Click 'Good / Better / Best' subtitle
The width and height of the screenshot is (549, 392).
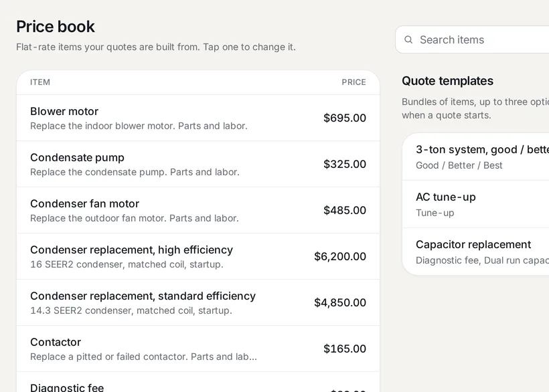(x=459, y=165)
